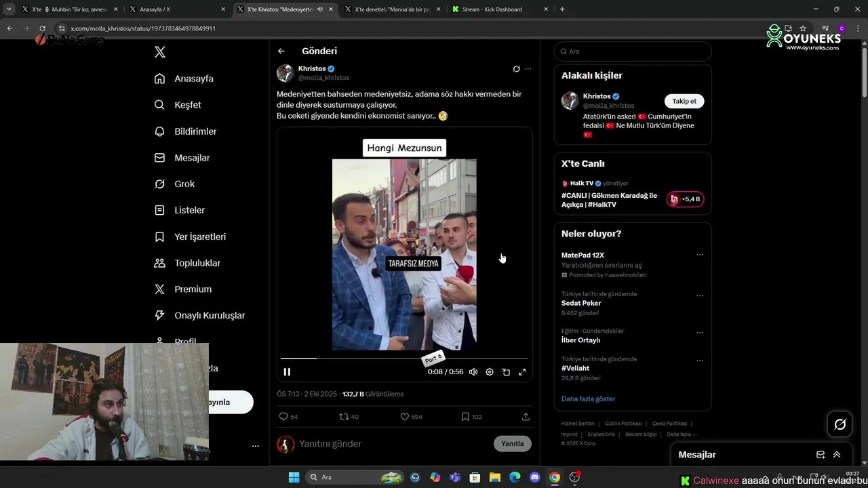This screenshot has width=868, height=488.
Task: Bookmark the post with 102 bookmarks
Action: [x=471, y=417]
